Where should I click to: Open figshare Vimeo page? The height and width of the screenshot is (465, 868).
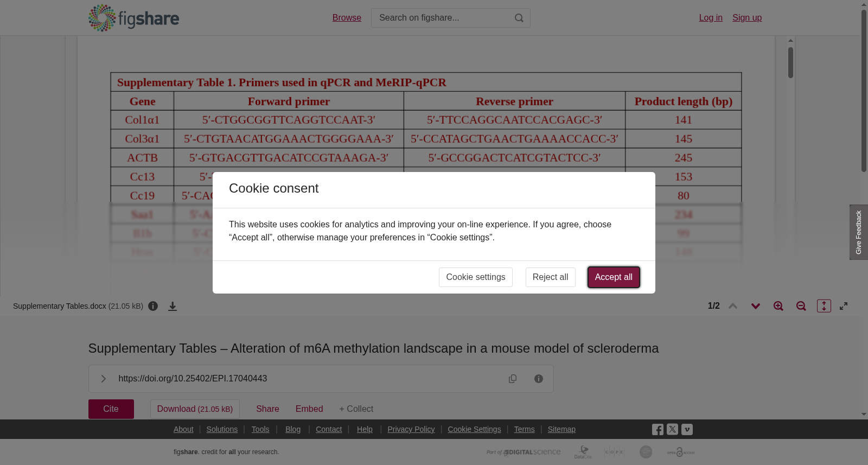pos(687,429)
